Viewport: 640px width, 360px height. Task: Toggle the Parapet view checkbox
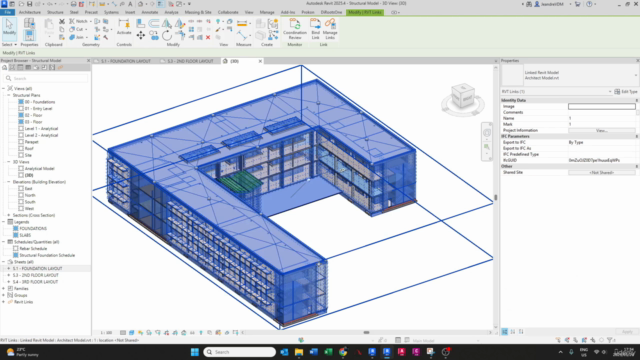pyautogui.click(x=21, y=142)
